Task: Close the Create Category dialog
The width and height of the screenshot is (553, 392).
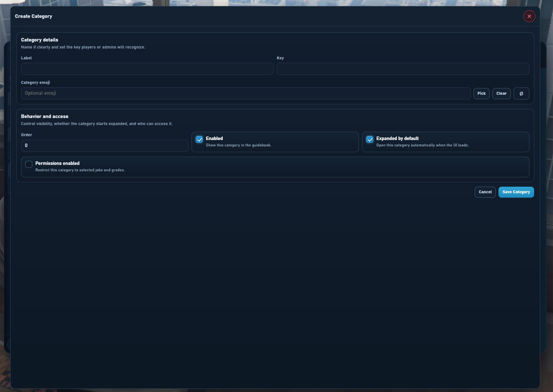Action: point(529,16)
